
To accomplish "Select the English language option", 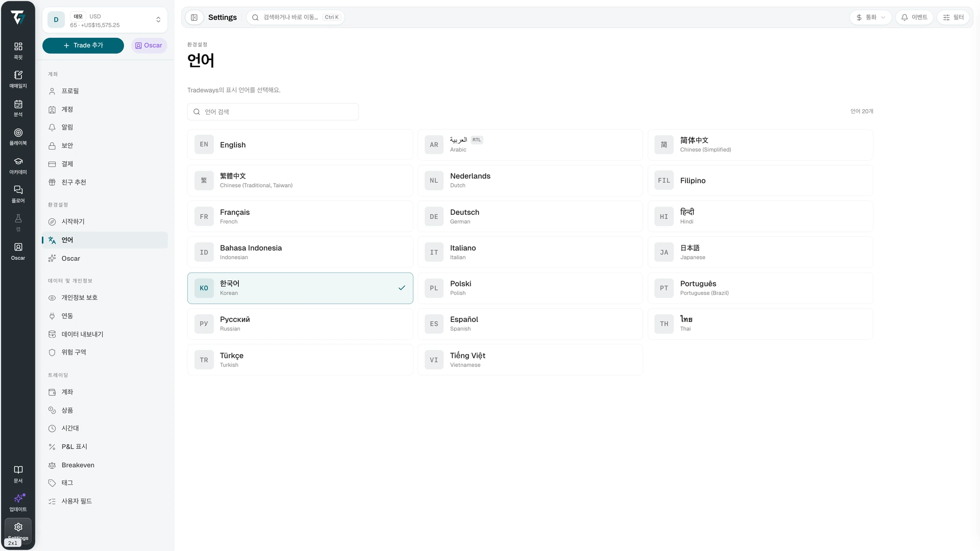I will click(300, 144).
